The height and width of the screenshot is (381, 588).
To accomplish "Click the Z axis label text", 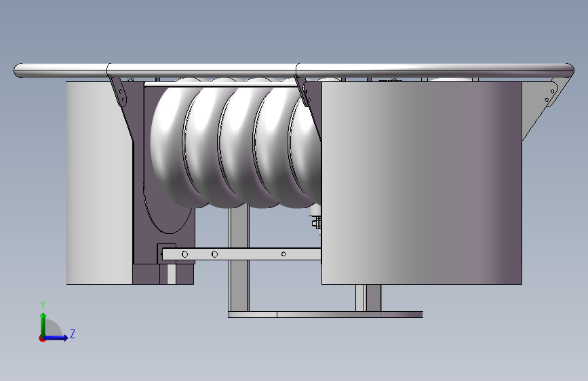I will click(x=73, y=334).
